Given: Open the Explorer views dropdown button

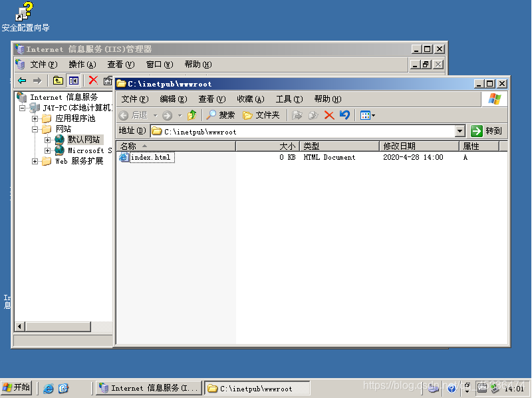Looking at the screenshot, I should 368,115.
